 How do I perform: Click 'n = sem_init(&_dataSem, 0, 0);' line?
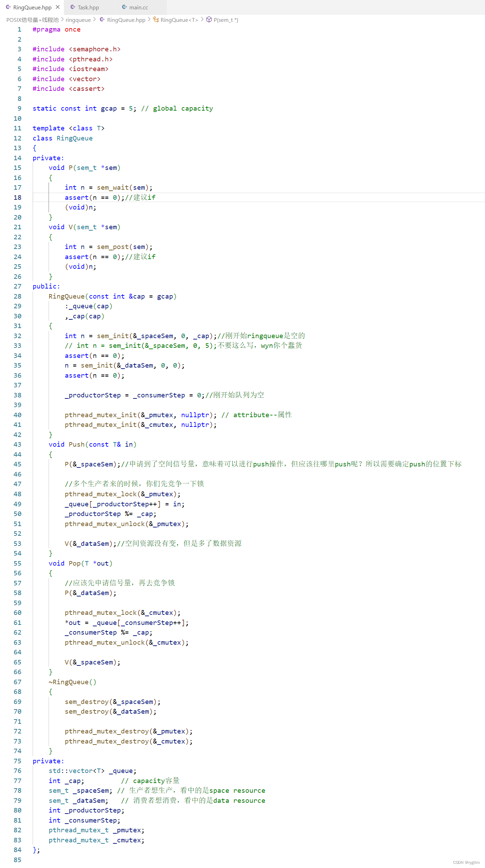click(125, 366)
